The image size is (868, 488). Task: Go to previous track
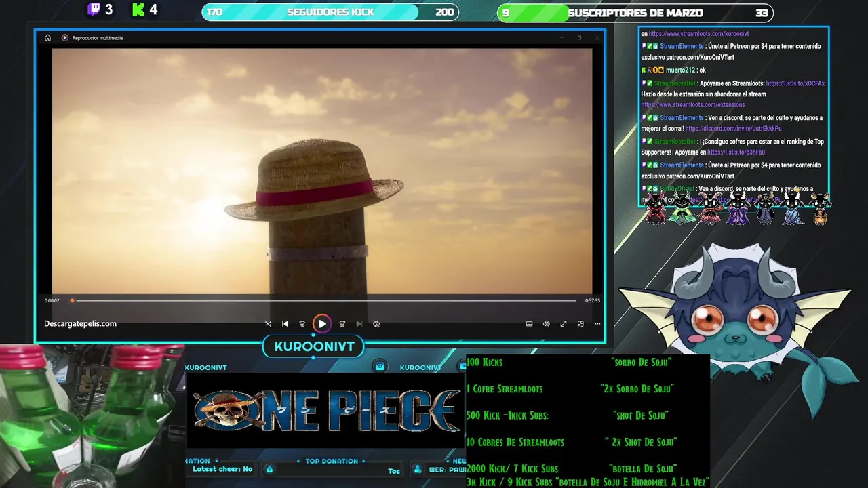coord(285,324)
